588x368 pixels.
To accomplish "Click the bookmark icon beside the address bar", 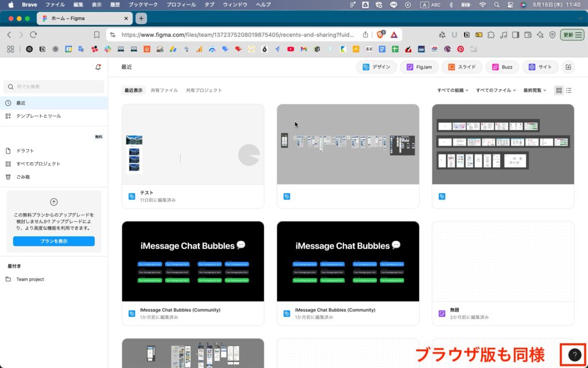I will point(96,34).
